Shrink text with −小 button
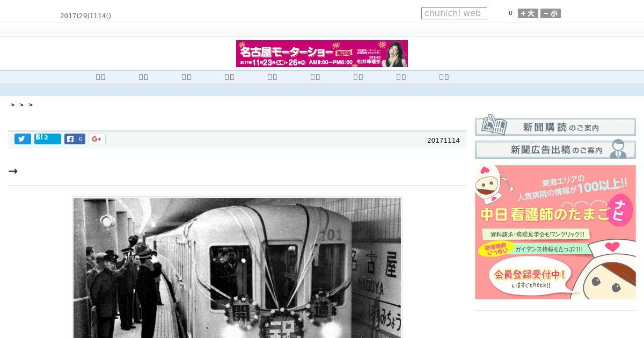 [550, 13]
